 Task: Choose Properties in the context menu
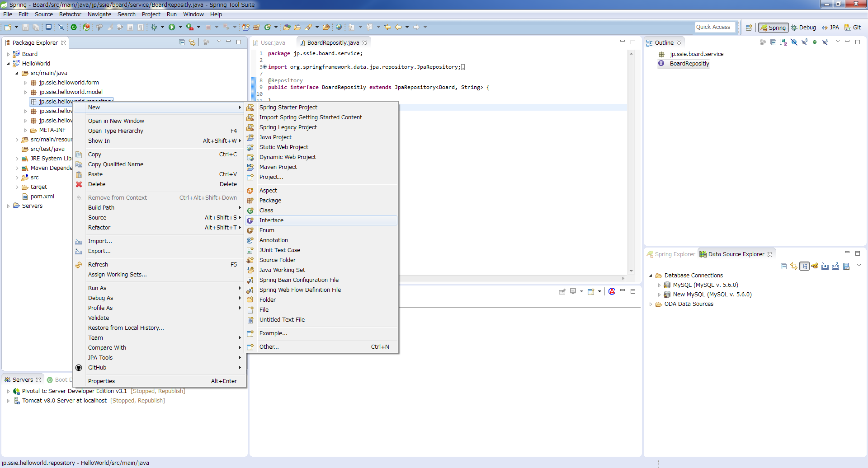[101, 381]
